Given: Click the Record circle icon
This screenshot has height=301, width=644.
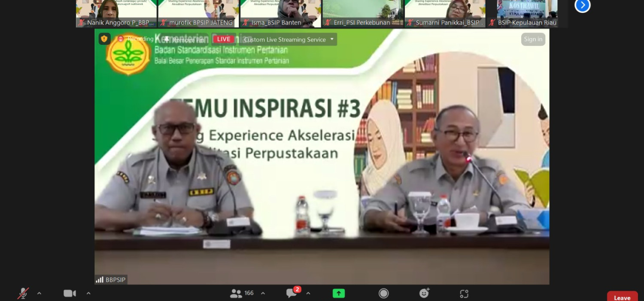Looking at the screenshot, I should (x=383, y=293).
